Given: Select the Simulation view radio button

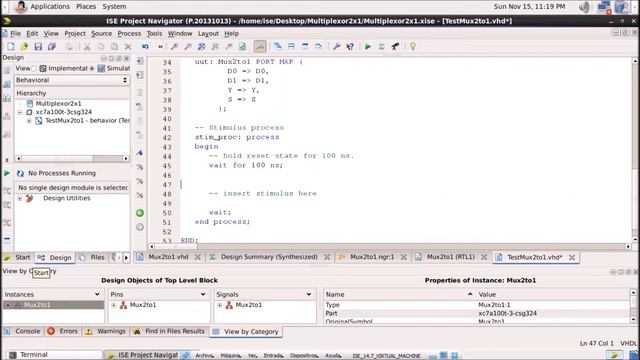Looking at the screenshot, I should [92, 69].
